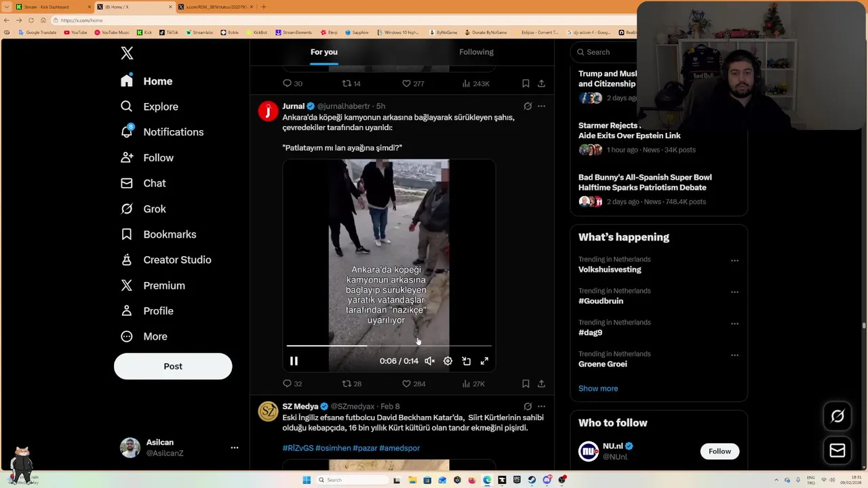Seek on the video progress bar
This screenshot has width=868, height=488.
389,346
